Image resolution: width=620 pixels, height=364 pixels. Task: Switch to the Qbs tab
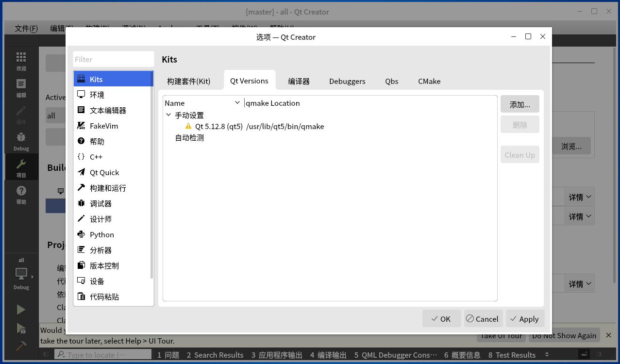(x=392, y=81)
